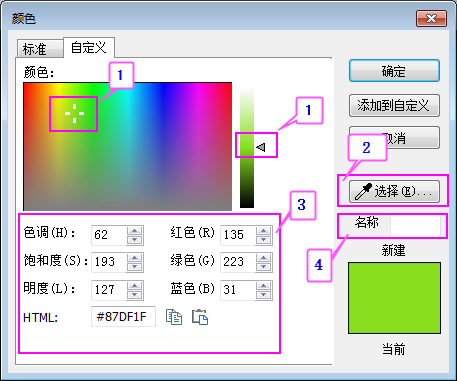Image resolution: width=457 pixels, height=381 pixels.
Task: Click the 蓝色(B) field showing 31
Action: tap(238, 290)
